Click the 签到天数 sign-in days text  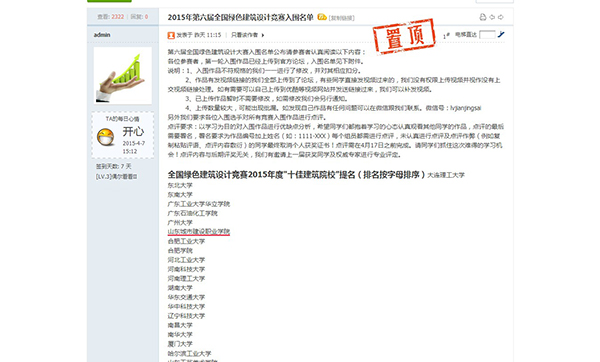coord(113,166)
